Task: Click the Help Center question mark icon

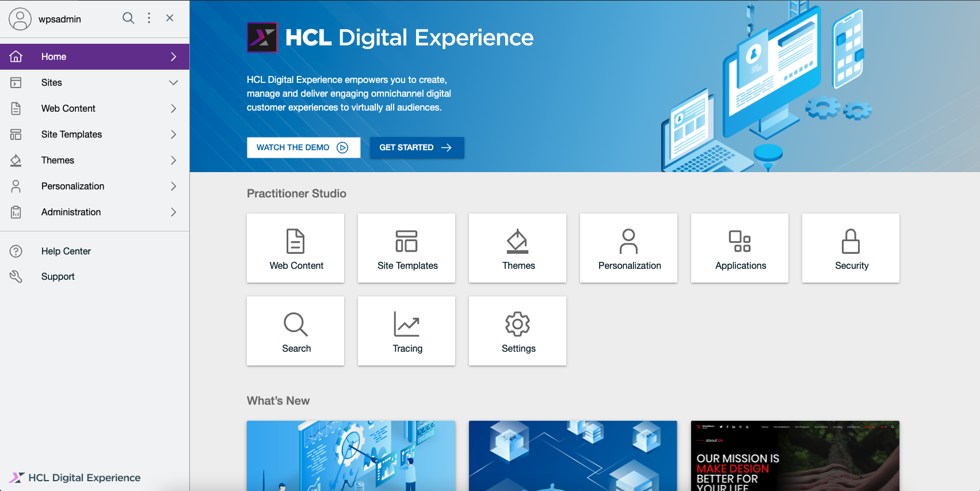Action: coord(16,251)
